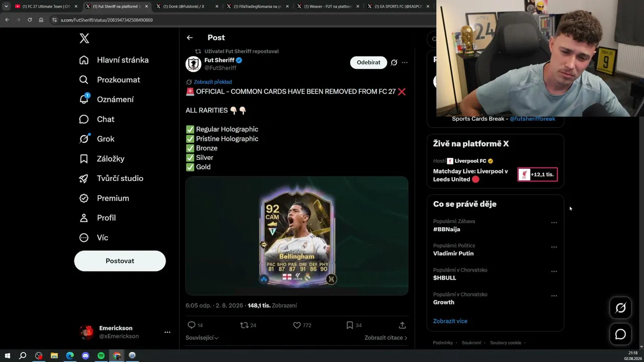644x362 pixels.
Task: Open the Vladimir Putin trending topic
Action: (453, 253)
